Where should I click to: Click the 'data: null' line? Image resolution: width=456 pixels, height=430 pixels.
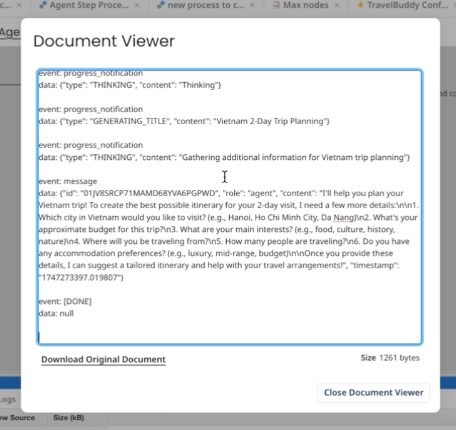(56, 313)
